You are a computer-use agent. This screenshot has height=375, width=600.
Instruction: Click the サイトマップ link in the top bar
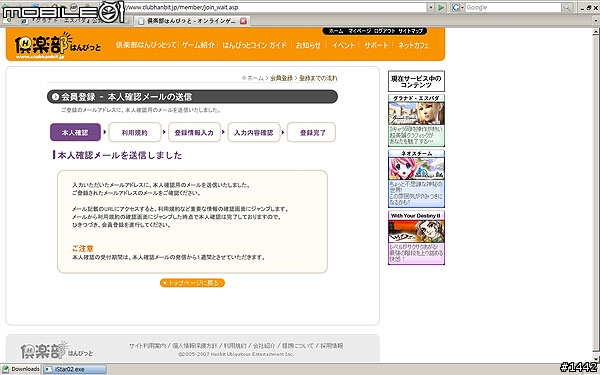(410, 31)
